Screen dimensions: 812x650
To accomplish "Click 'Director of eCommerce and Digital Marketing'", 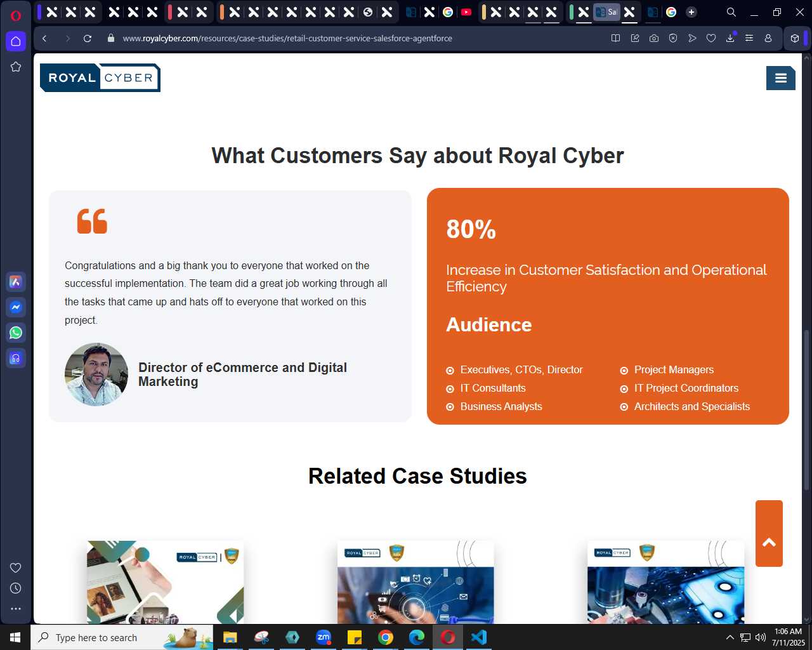I will coord(242,375).
